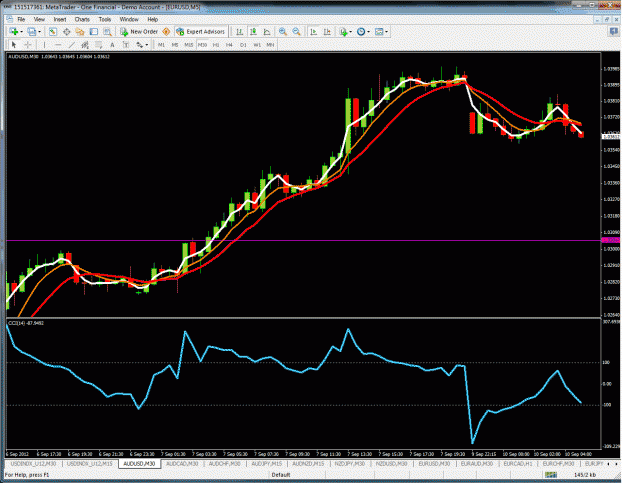Switch chart to Bar Chart style
Screen dimensions: 625x483
[240, 31]
